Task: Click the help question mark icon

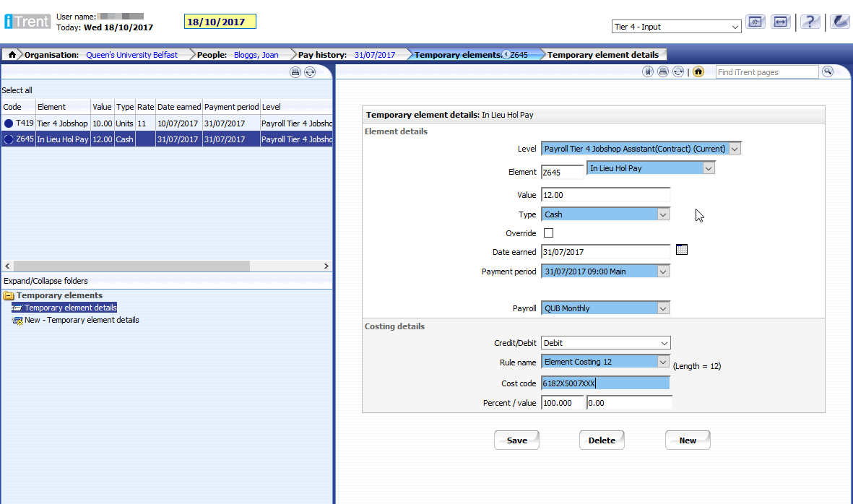Action: click(810, 22)
